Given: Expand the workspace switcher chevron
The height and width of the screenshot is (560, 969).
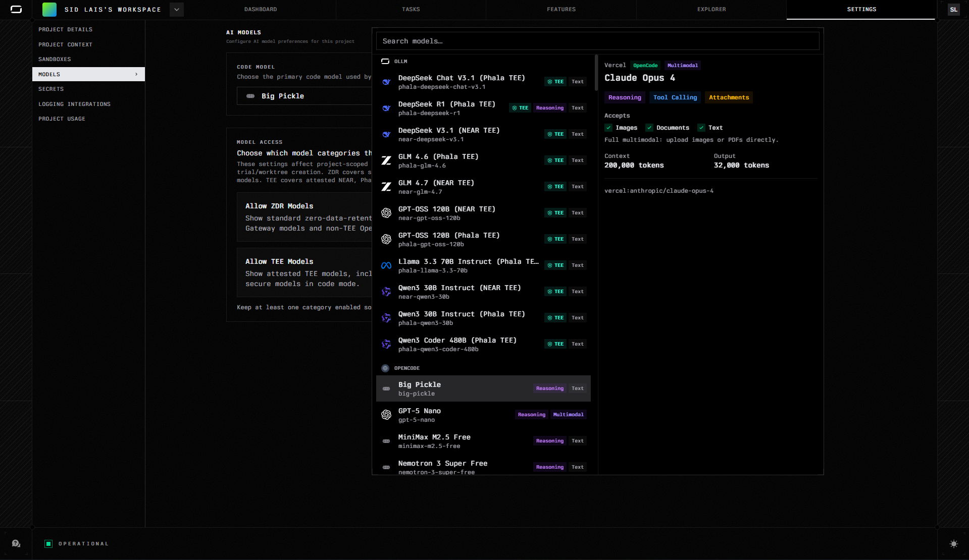Looking at the screenshot, I should point(177,10).
